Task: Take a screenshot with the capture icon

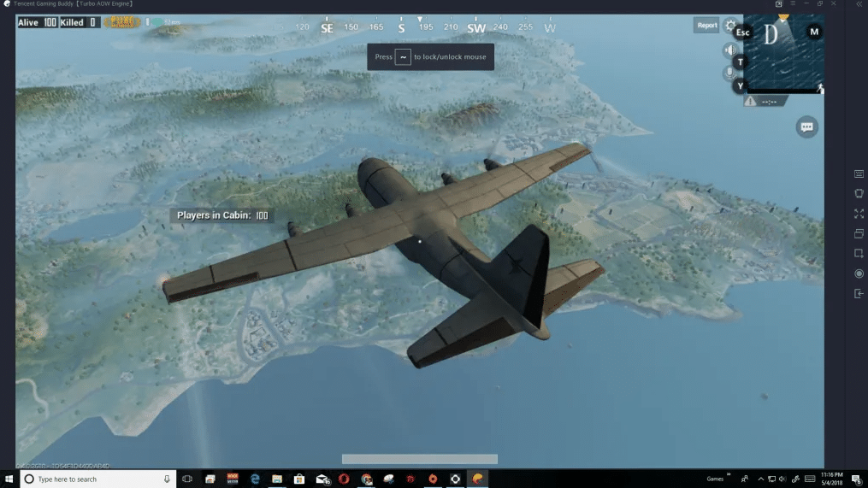Action: pyautogui.click(x=859, y=254)
